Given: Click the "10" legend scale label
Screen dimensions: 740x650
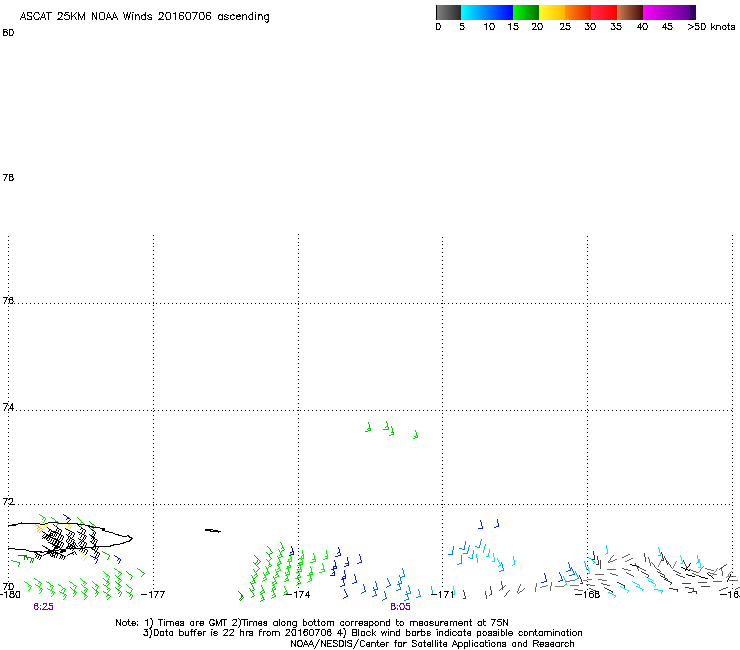Looking at the screenshot, I should pyautogui.click(x=489, y=27).
